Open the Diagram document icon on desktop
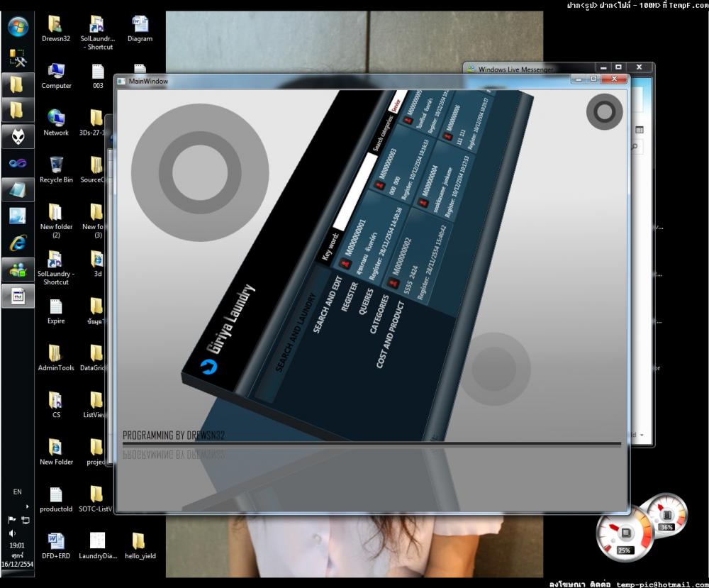Viewport: 709px width, 588px height. point(140,28)
